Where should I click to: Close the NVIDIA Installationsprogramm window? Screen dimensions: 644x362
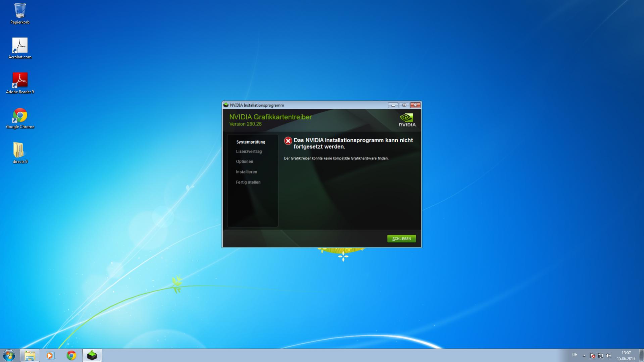click(415, 105)
